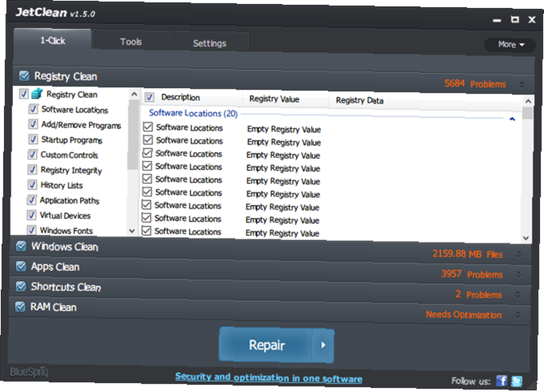Click the Repair button
The image size is (544, 392).
(266, 345)
